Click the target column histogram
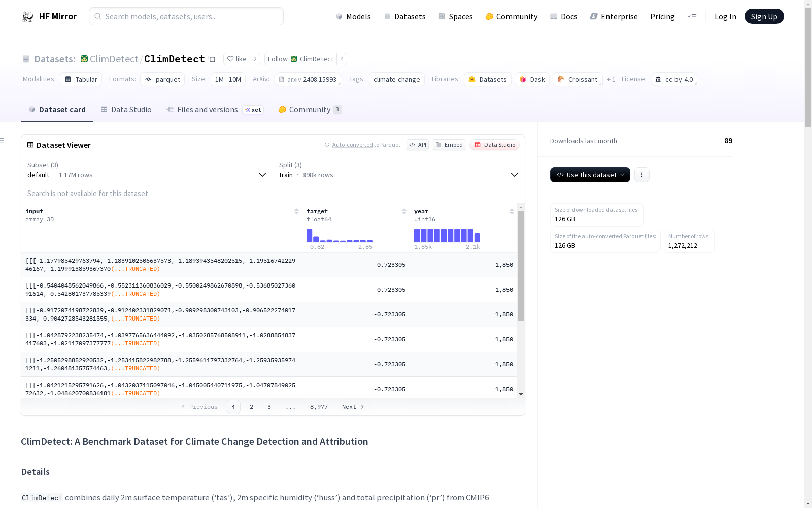812x508 pixels. click(340, 235)
